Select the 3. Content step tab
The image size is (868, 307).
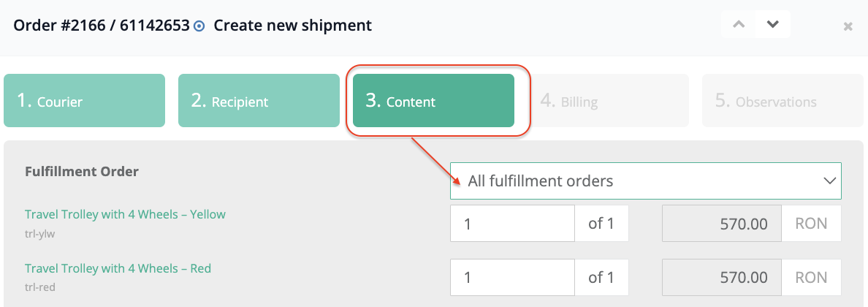[x=433, y=101]
